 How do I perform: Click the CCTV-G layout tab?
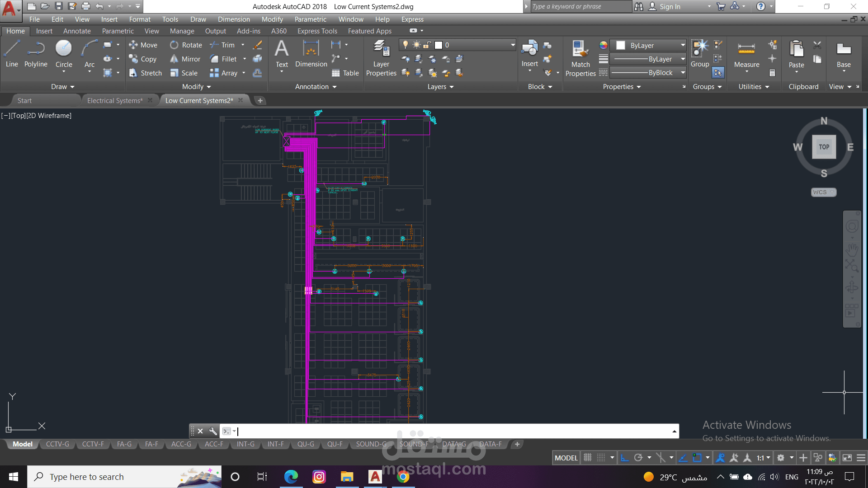57,444
